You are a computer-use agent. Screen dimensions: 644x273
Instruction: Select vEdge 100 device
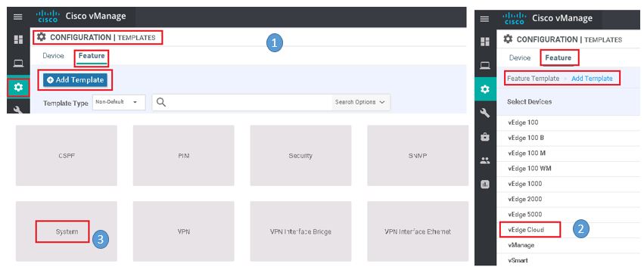[569, 123]
